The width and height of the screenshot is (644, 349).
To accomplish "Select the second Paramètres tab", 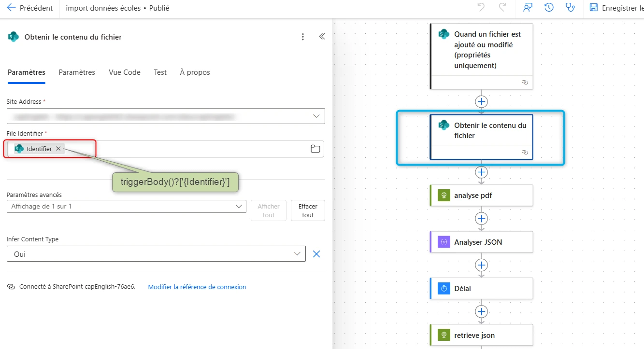I will 77,72.
